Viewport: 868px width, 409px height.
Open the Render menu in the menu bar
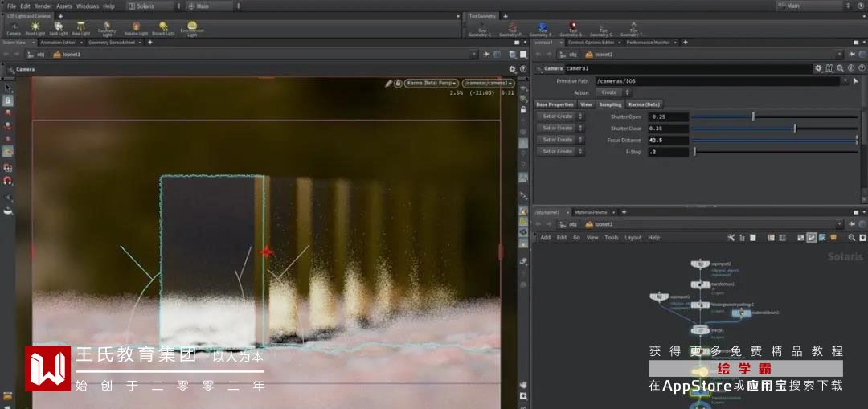pyautogui.click(x=43, y=6)
